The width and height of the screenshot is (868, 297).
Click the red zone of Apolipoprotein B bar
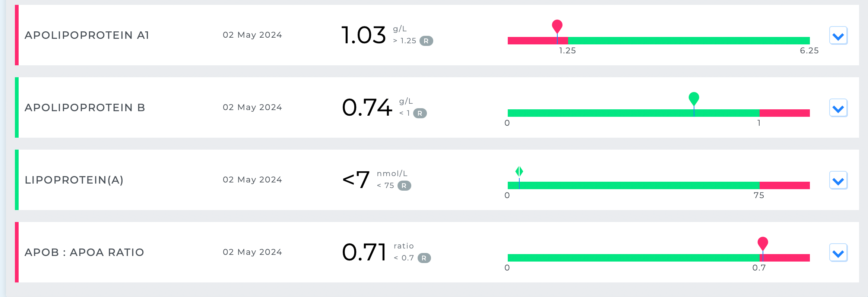click(785, 113)
